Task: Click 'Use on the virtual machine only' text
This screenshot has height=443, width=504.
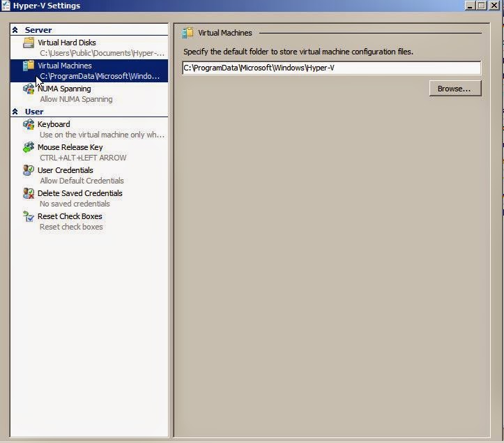Action: (x=102, y=135)
